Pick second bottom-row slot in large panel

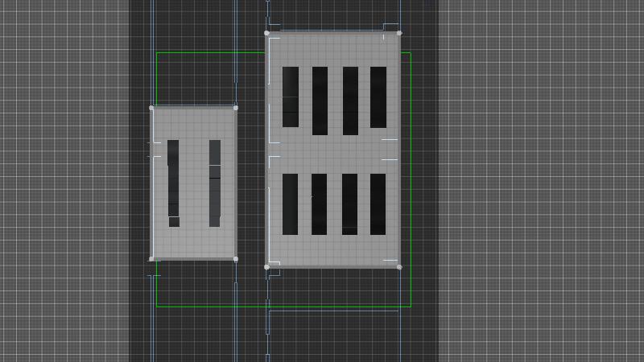pyautogui.click(x=320, y=204)
